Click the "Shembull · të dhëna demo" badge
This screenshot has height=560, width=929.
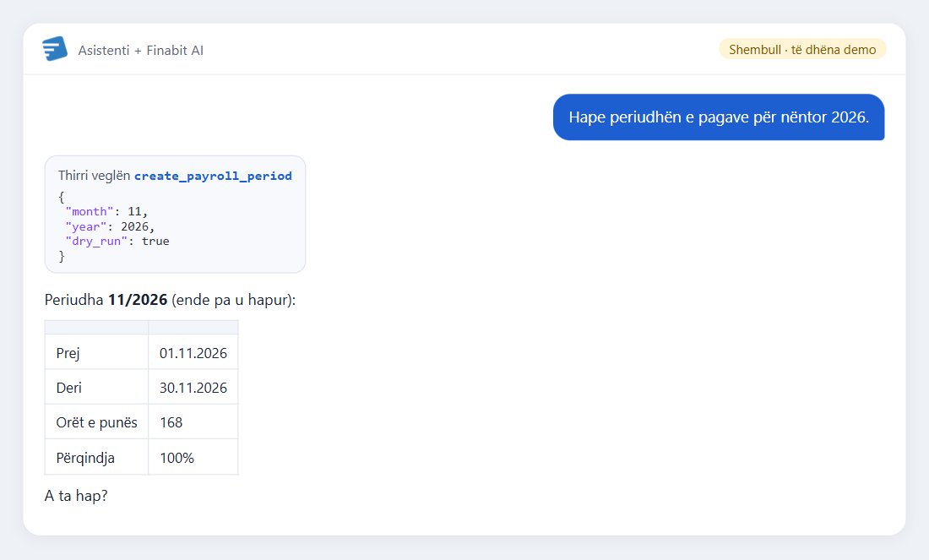point(802,50)
